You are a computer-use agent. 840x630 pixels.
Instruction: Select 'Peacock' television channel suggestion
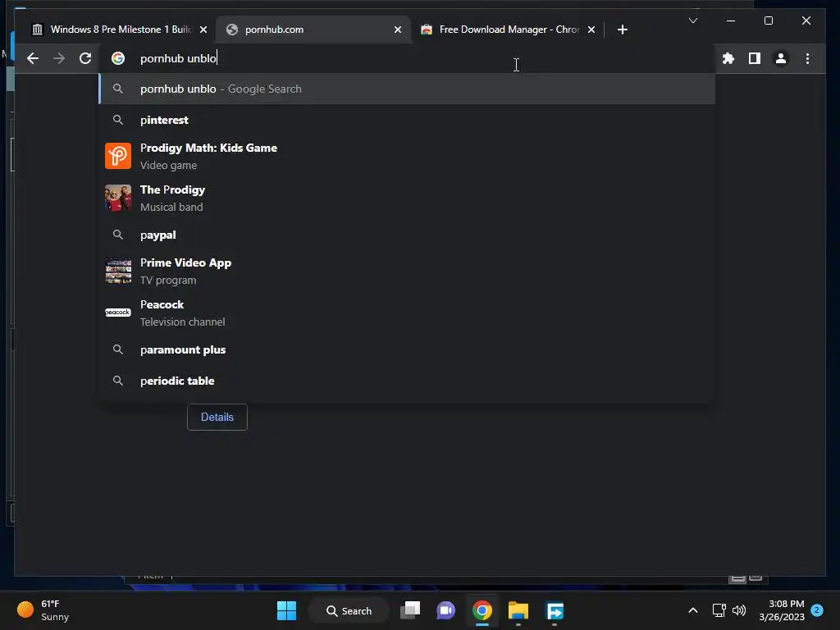click(x=407, y=313)
